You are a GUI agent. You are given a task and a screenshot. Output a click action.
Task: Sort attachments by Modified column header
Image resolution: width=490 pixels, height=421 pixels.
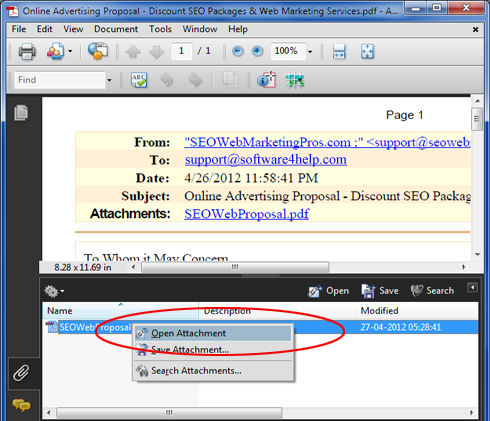point(417,311)
